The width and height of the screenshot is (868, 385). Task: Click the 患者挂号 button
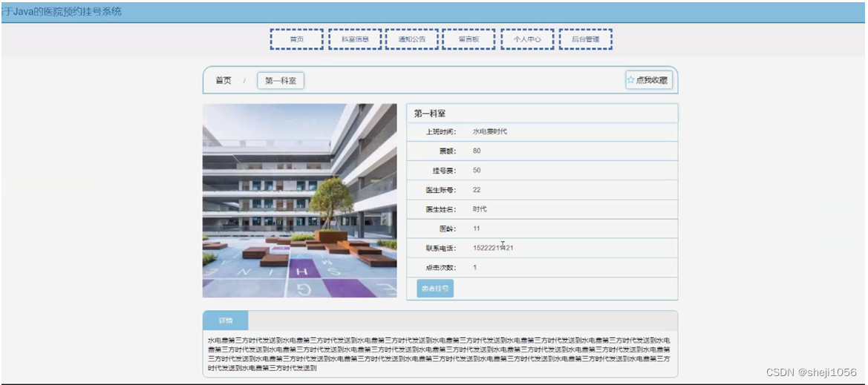click(435, 289)
